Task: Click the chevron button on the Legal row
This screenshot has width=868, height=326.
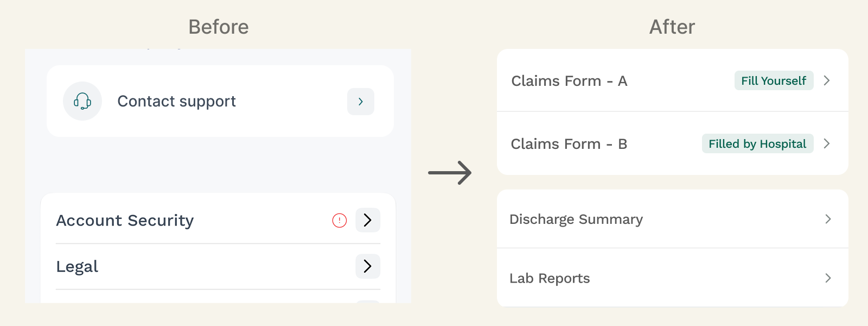Action: click(368, 266)
